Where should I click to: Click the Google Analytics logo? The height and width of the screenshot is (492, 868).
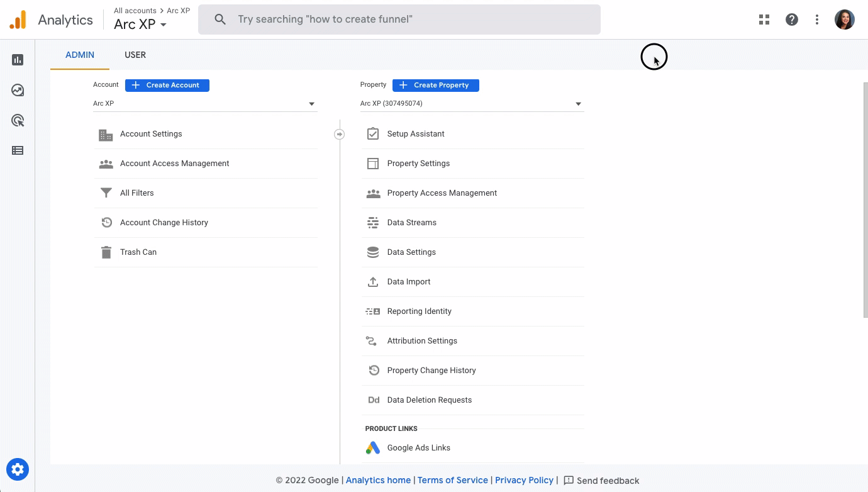[18, 20]
